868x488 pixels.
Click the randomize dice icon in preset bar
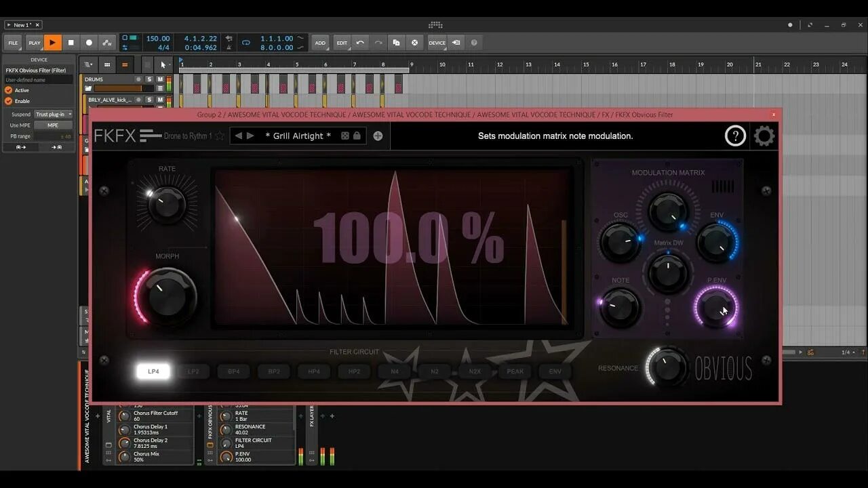pyautogui.click(x=344, y=136)
